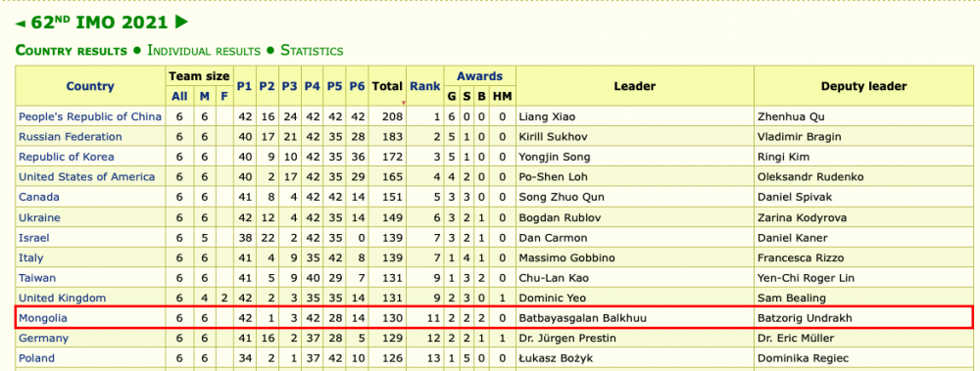Sort by Awards column header
The image size is (980, 371).
[x=479, y=76]
